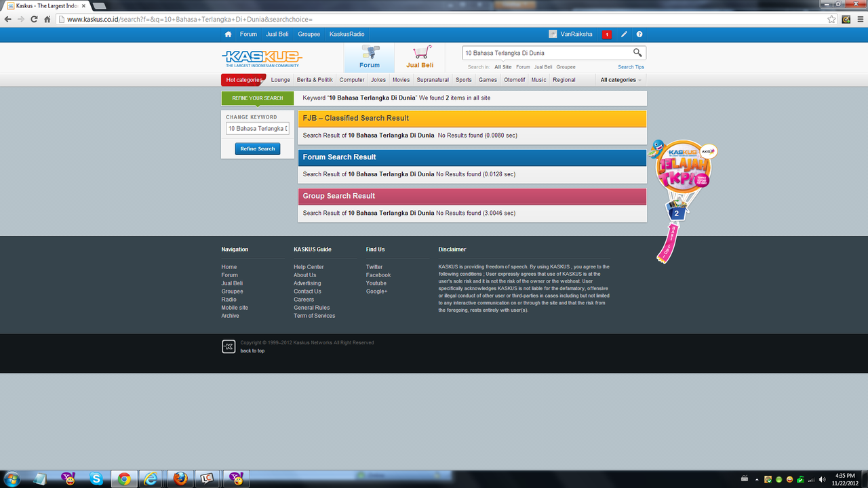
Task: Click the network signal tray icon
Action: [x=812, y=479]
